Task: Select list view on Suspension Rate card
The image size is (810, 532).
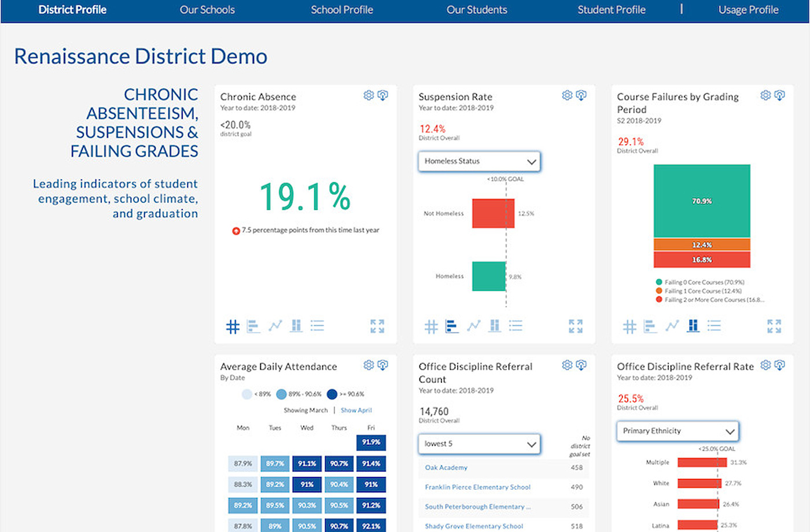Action: tap(516, 326)
